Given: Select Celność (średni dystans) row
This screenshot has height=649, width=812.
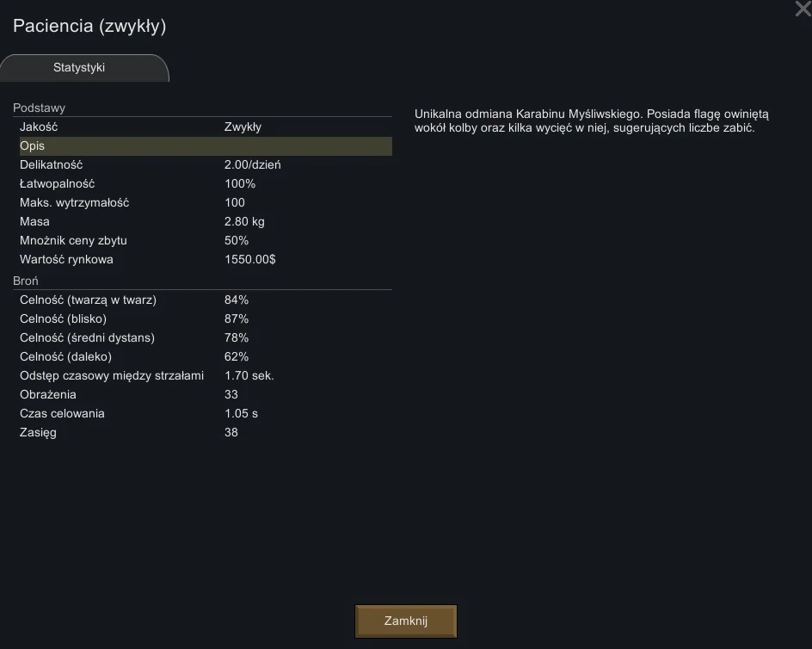Looking at the screenshot, I should point(206,338).
